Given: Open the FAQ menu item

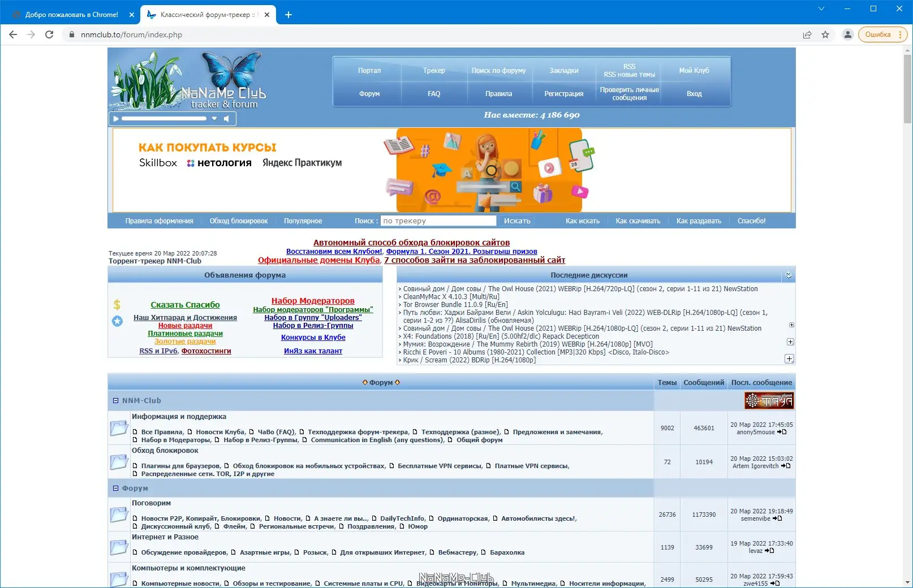Looking at the screenshot, I should (x=434, y=94).
